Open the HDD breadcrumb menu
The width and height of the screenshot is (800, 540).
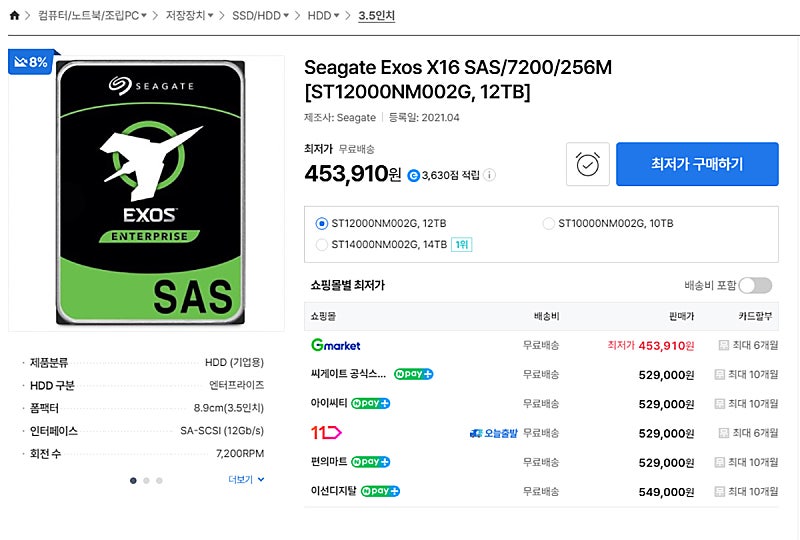323,16
